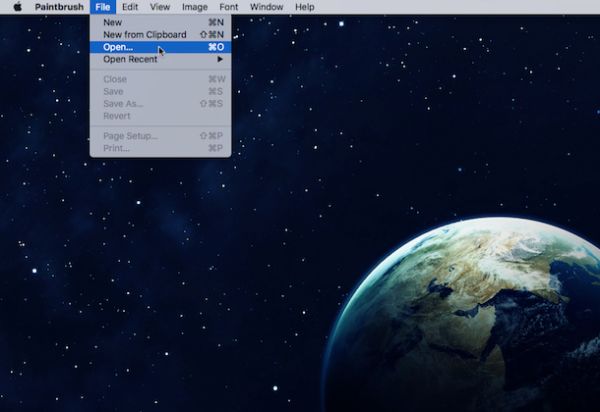Viewport: 600px width, 412px height.
Task: Click the Save menu item
Action: [x=114, y=91]
